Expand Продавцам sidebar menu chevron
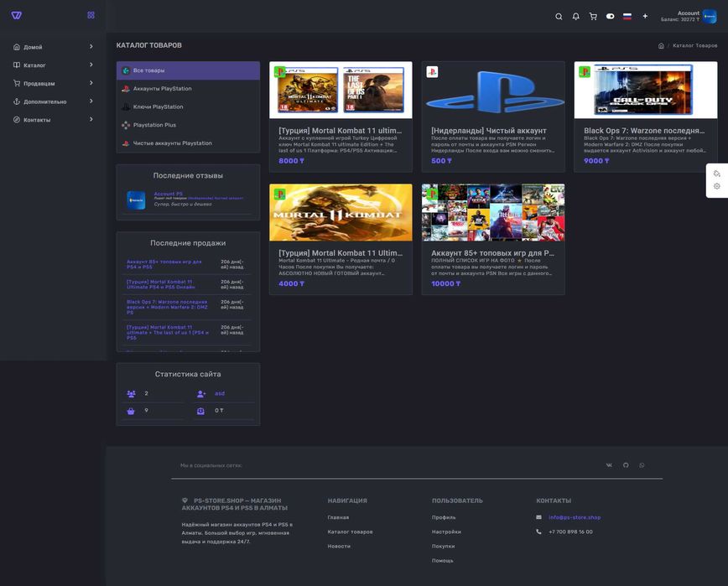The width and height of the screenshot is (728, 586). click(91, 83)
